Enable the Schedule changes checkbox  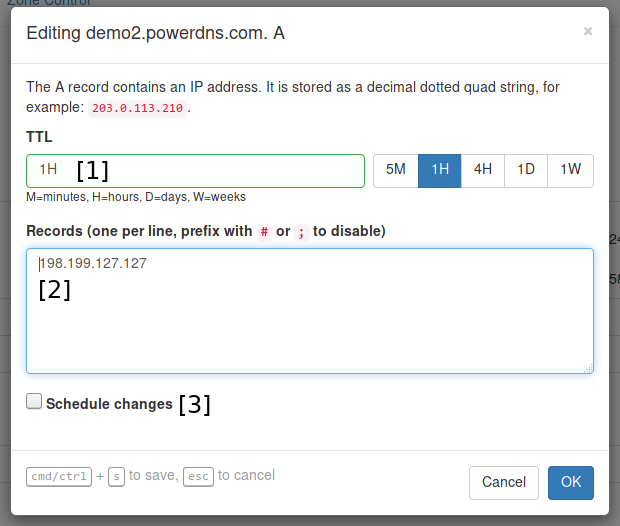click(x=34, y=402)
